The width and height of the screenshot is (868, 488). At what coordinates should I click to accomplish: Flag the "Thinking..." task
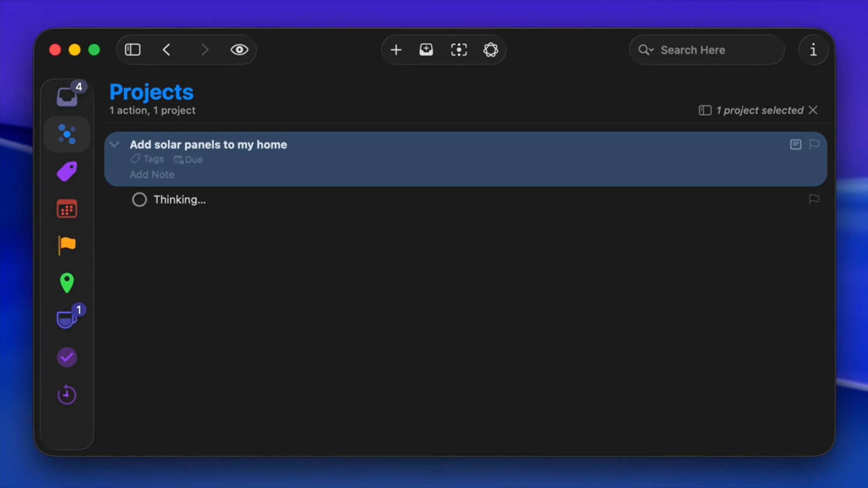(x=814, y=199)
